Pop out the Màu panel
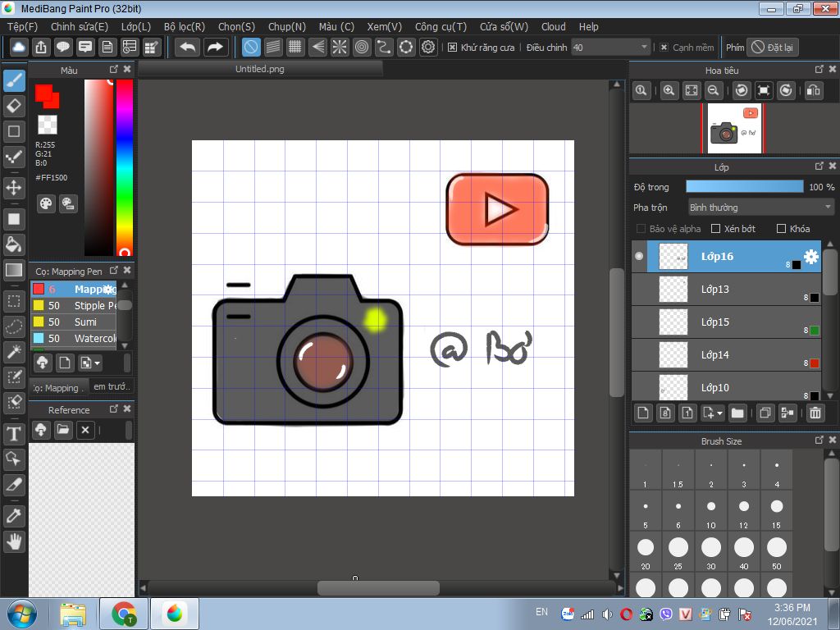The height and width of the screenshot is (630, 840). (113, 69)
